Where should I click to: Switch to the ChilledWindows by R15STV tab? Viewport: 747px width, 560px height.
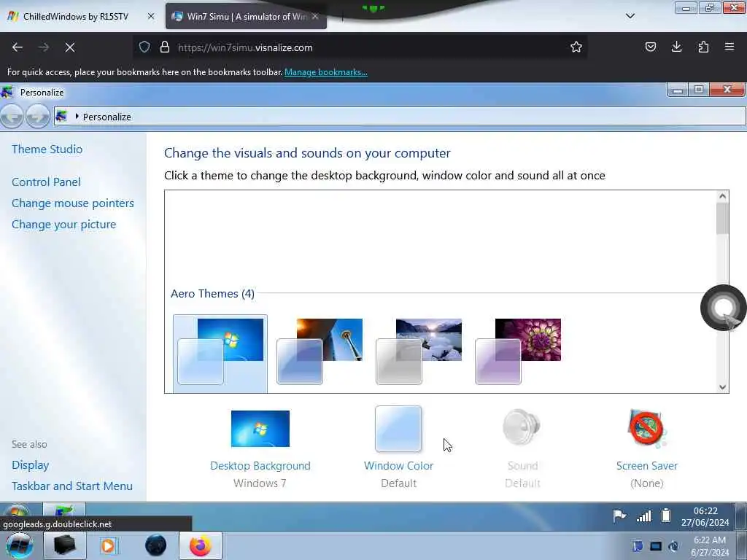coord(81,16)
